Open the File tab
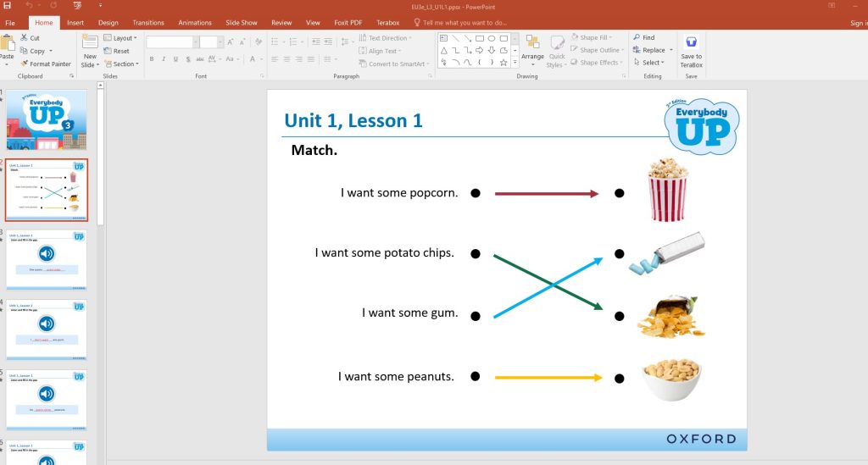The image size is (868, 465). tap(10, 23)
